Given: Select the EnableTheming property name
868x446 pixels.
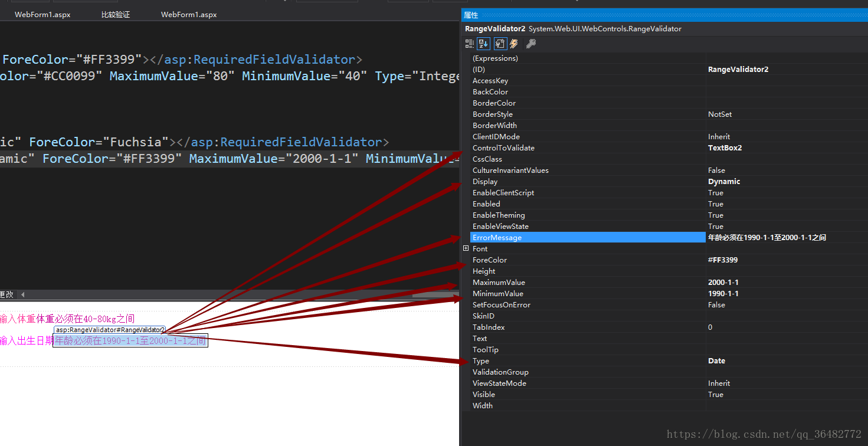Looking at the screenshot, I should (x=499, y=215).
